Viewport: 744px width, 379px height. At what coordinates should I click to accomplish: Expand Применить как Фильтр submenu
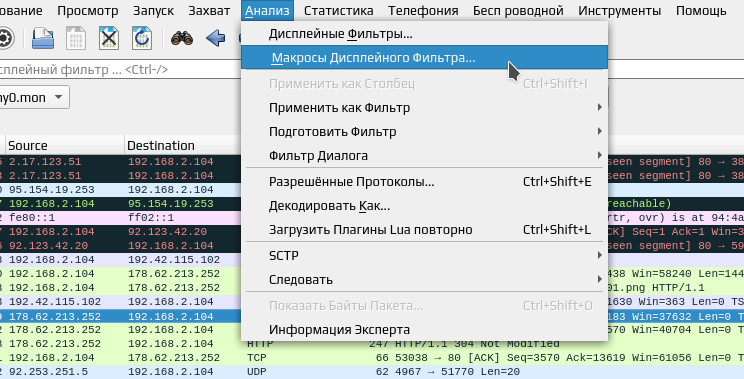pyautogui.click(x=424, y=108)
